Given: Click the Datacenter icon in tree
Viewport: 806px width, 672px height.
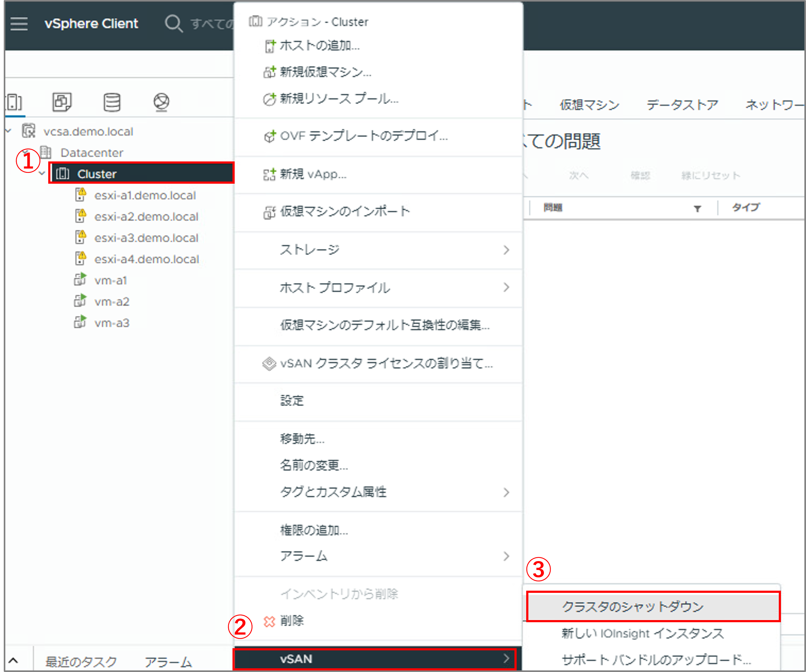Looking at the screenshot, I should pos(46,152).
